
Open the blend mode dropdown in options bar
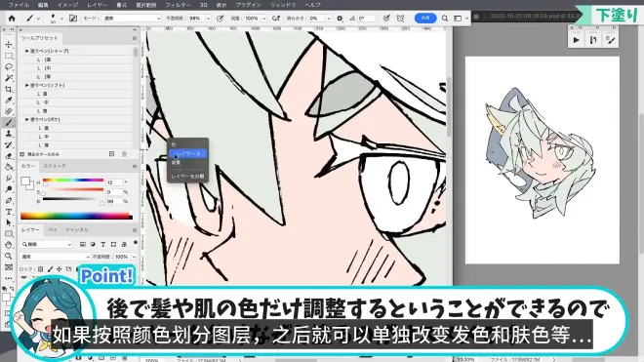tap(132, 19)
